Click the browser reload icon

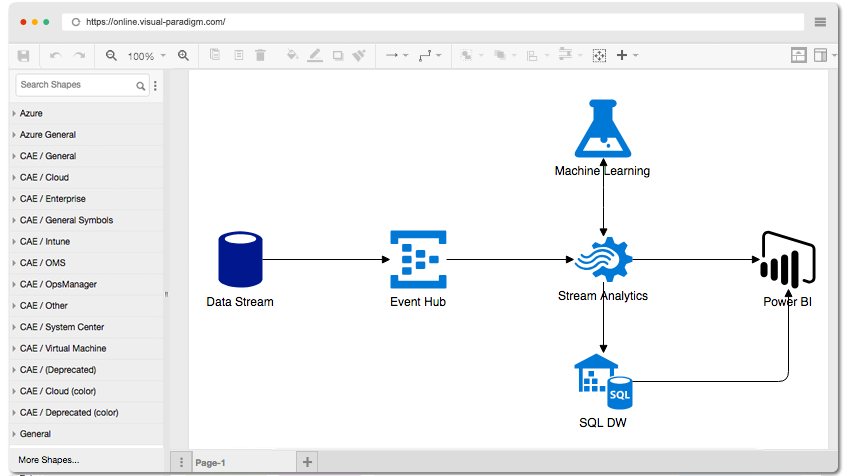pyautogui.click(x=76, y=22)
